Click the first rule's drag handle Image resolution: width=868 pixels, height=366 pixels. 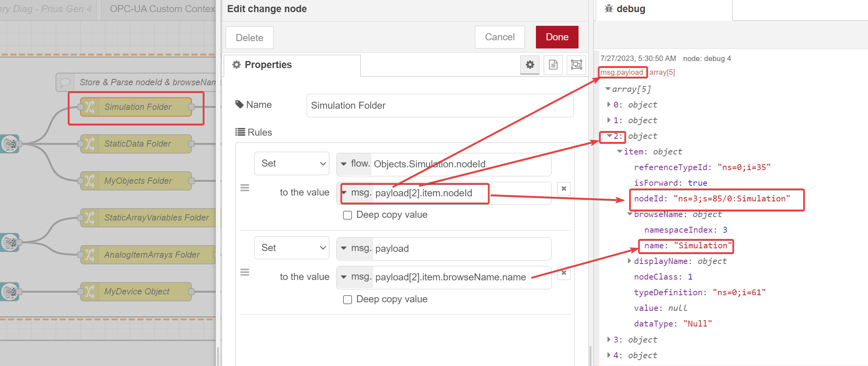pyautogui.click(x=245, y=188)
